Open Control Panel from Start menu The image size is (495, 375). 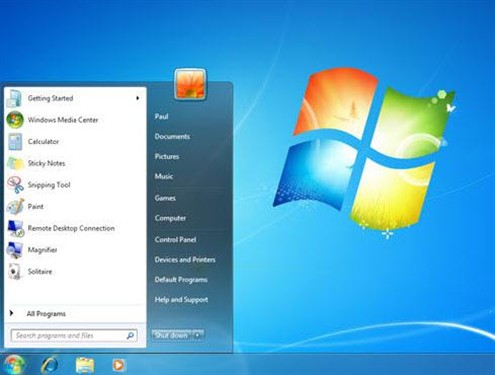click(x=175, y=239)
